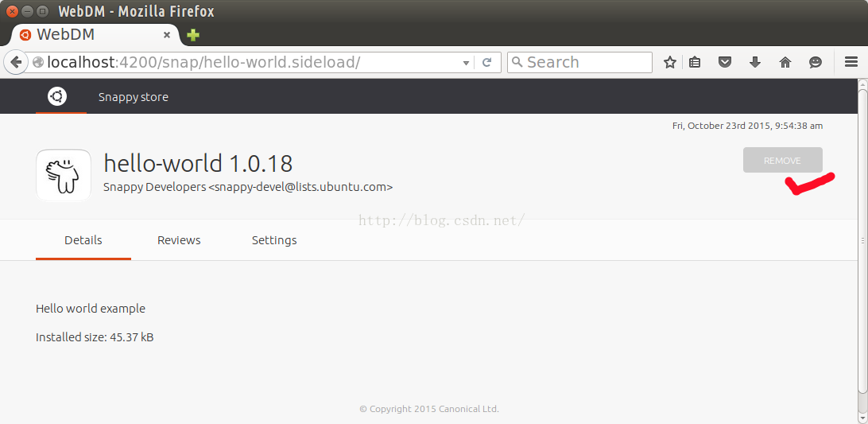The image size is (868, 424).
Task: Click the hello-world app icon
Action: point(64,174)
